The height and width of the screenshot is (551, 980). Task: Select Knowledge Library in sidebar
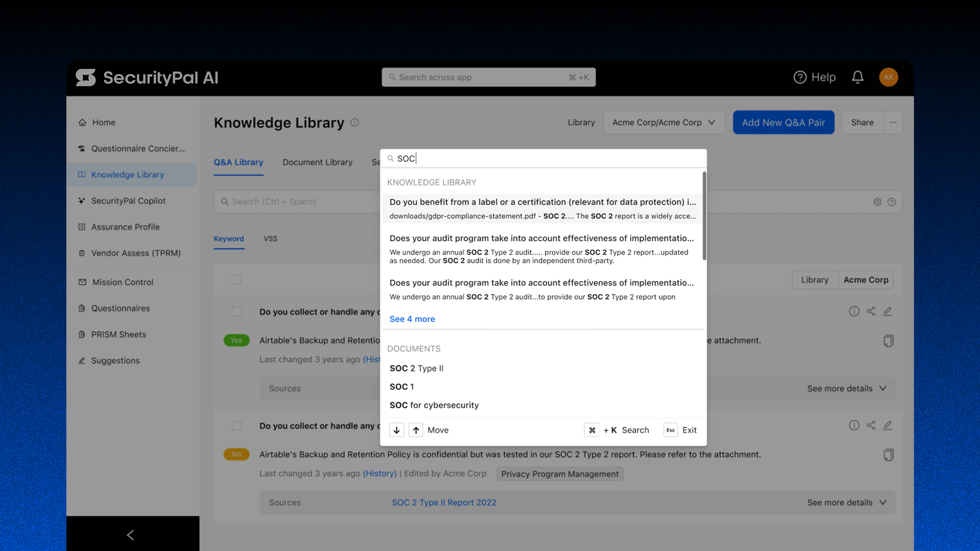click(x=132, y=174)
